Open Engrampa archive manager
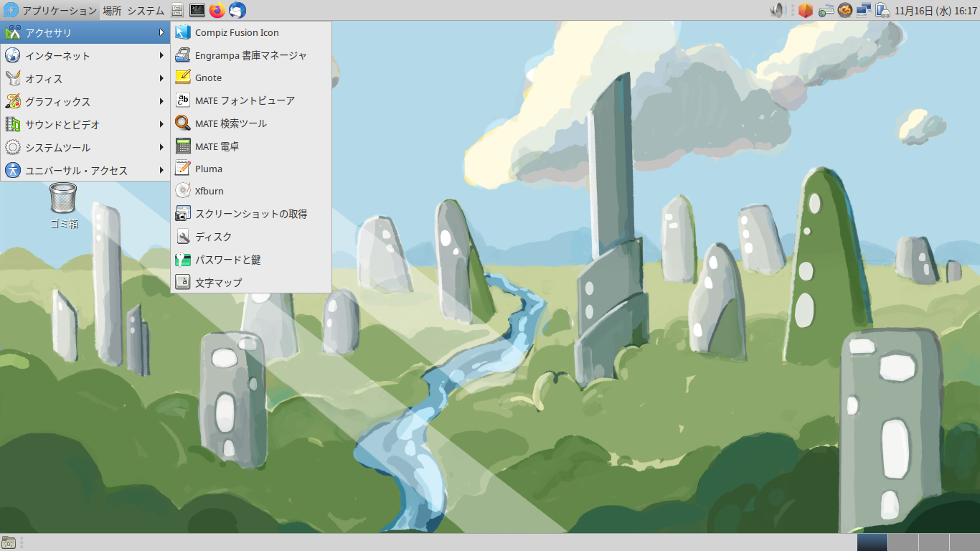 [x=251, y=55]
